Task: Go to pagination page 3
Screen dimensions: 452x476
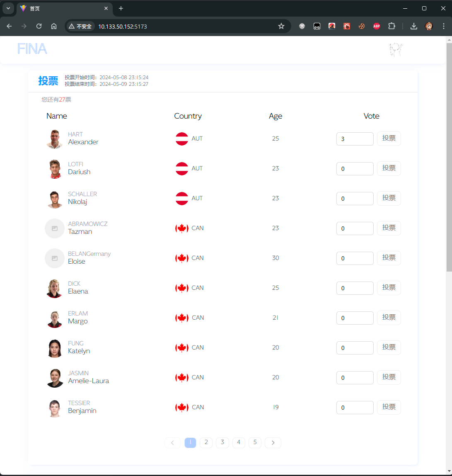Action: [x=222, y=442]
